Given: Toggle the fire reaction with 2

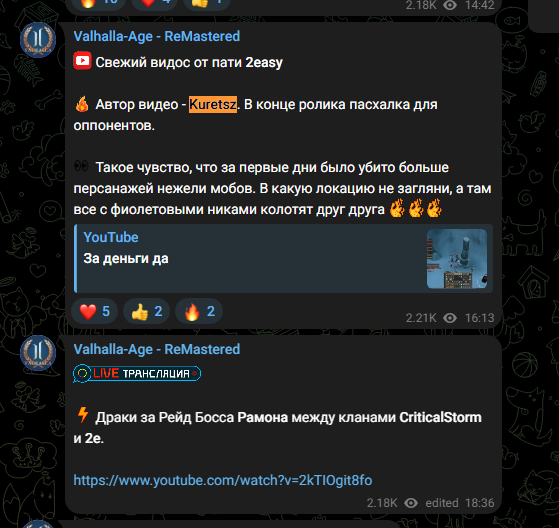Looking at the screenshot, I should click(x=199, y=311).
